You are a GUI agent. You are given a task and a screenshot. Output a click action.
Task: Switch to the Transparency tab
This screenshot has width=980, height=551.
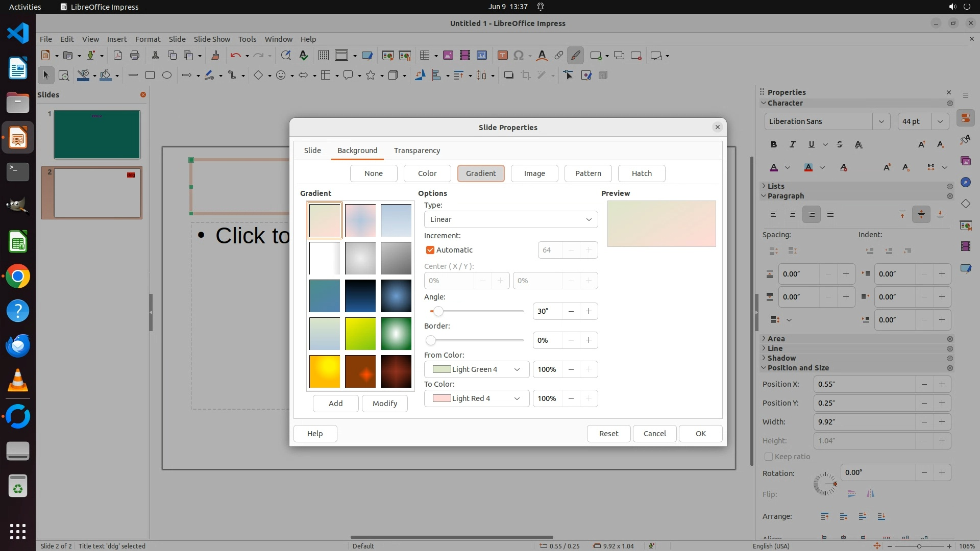(416, 151)
